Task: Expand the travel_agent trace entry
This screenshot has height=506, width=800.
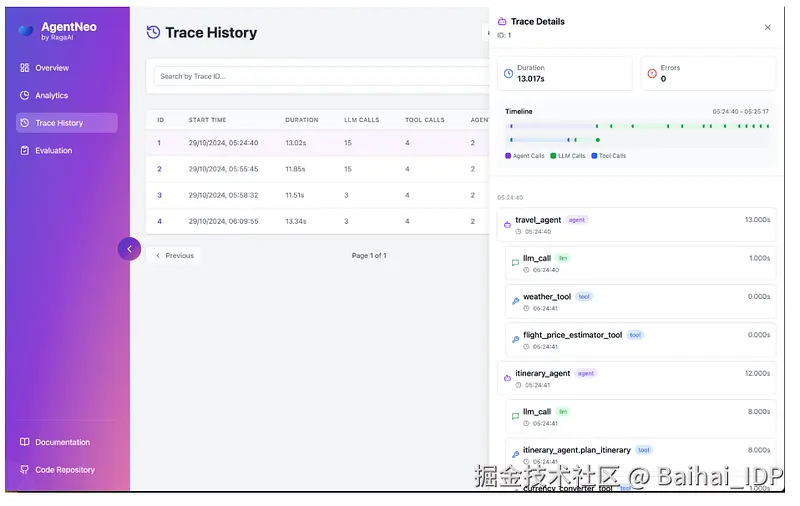Action: 637,225
